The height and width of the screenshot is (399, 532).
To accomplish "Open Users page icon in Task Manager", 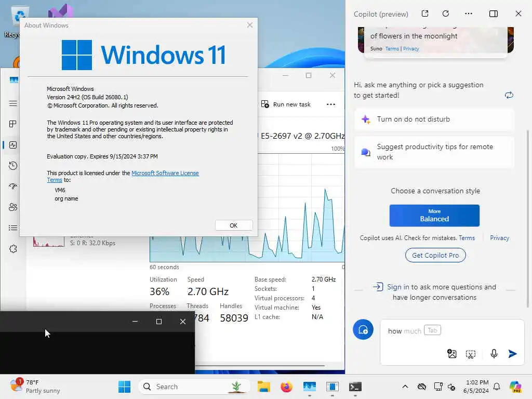I will point(13,207).
